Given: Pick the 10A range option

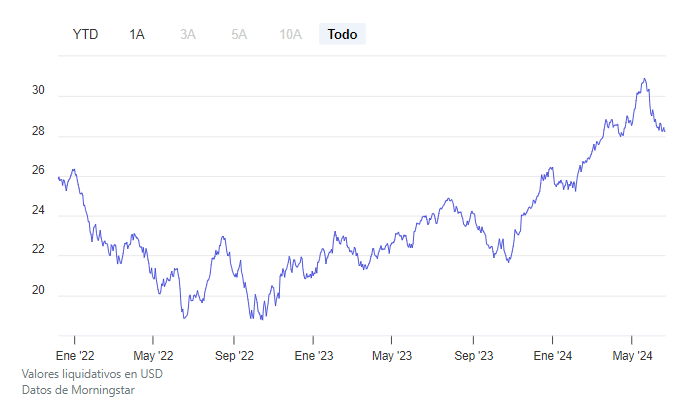Looking at the screenshot, I should coord(290,34).
